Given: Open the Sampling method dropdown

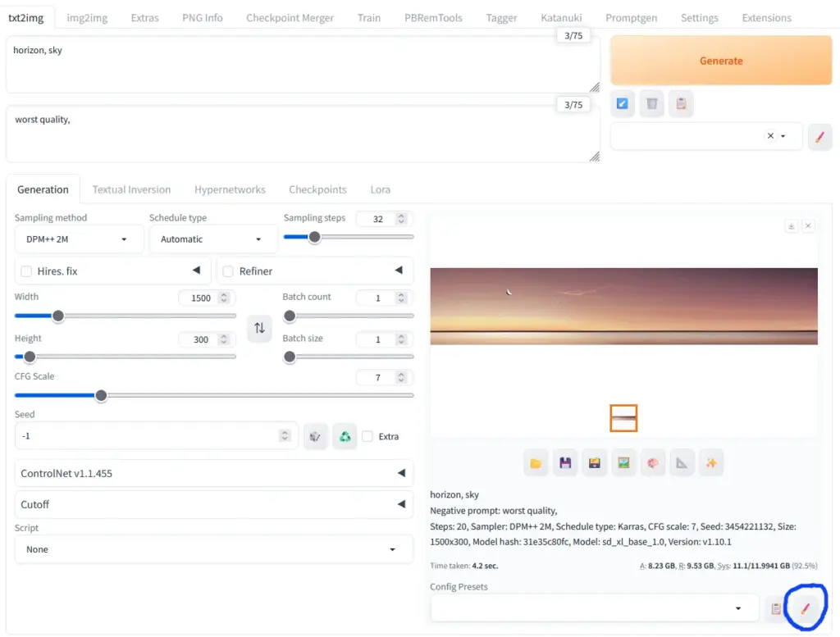Looking at the screenshot, I should click(79, 239).
